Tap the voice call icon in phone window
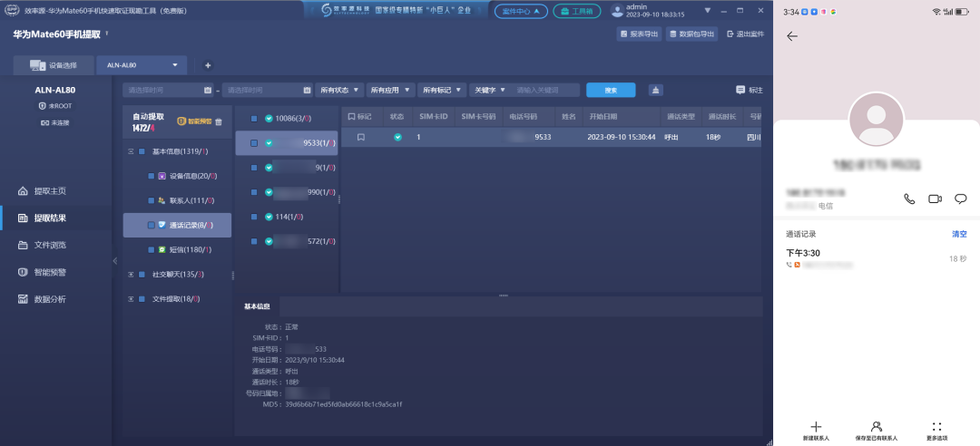This screenshot has width=980, height=446. (909, 199)
